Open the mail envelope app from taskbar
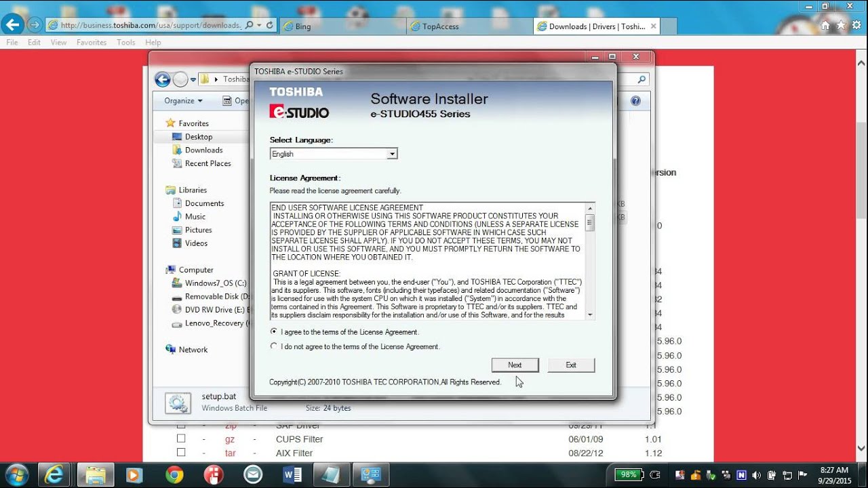 click(253, 474)
